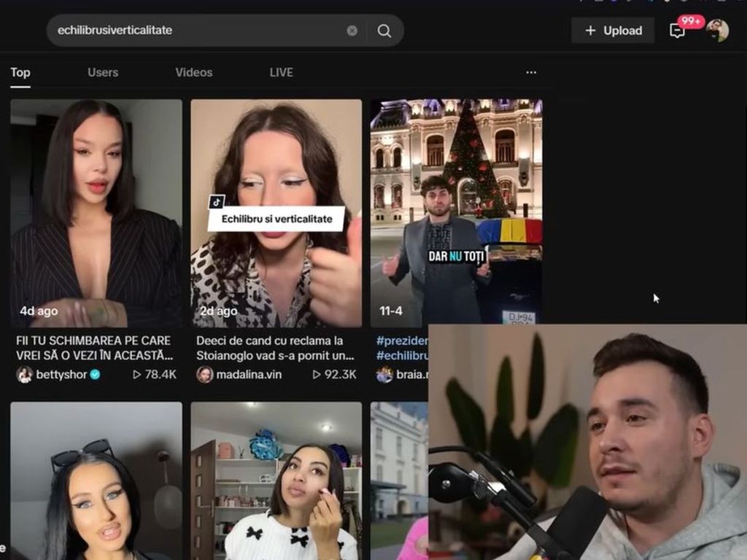Clear the search field text

352,31
